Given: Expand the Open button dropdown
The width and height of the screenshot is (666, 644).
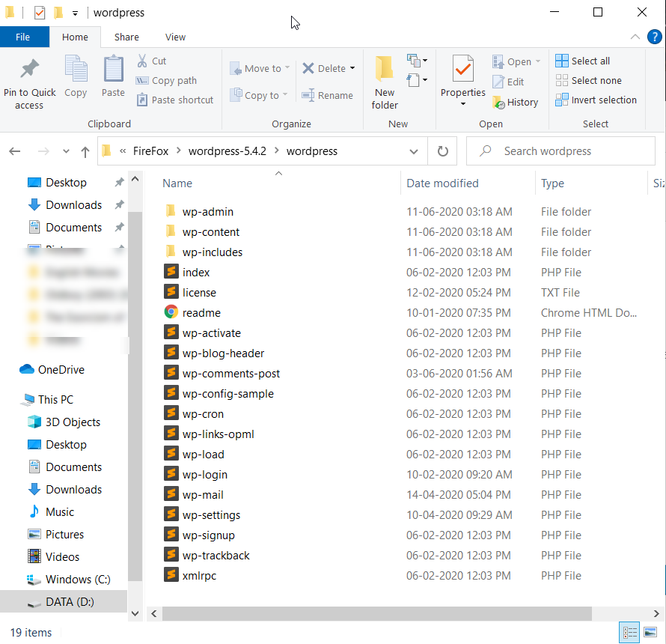Looking at the screenshot, I should 538,61.
